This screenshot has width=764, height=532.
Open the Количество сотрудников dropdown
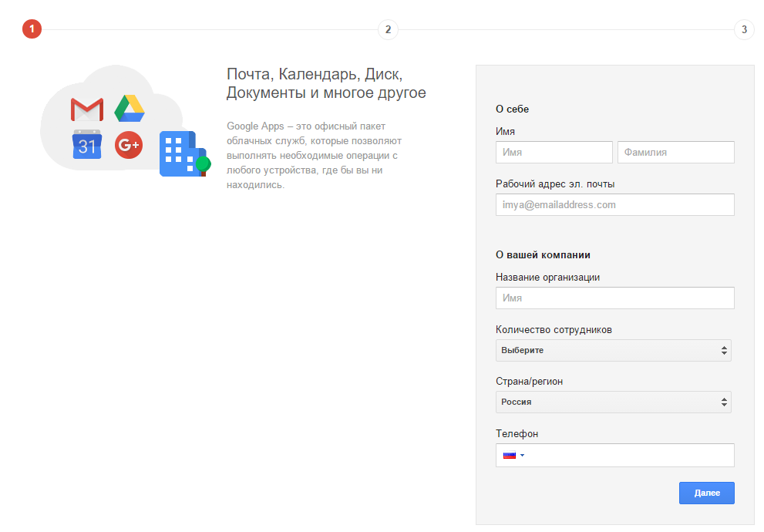pos(613,350)
